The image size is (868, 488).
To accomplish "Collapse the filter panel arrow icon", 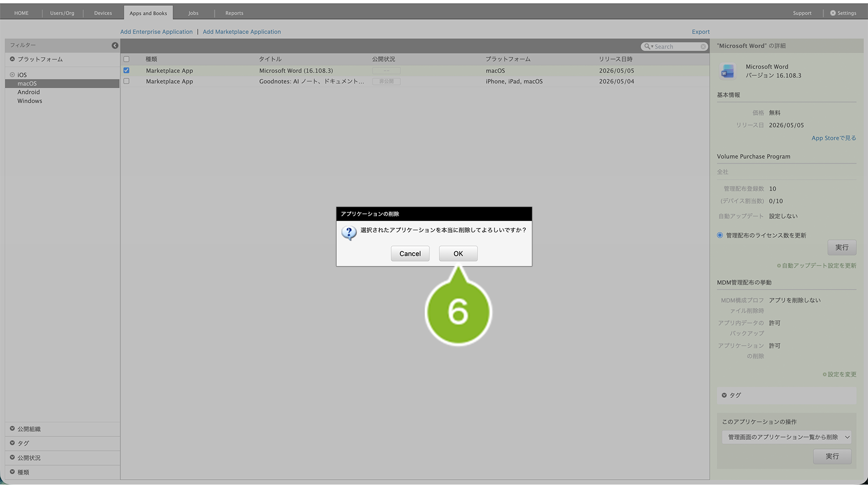I will tap(115, 45).
